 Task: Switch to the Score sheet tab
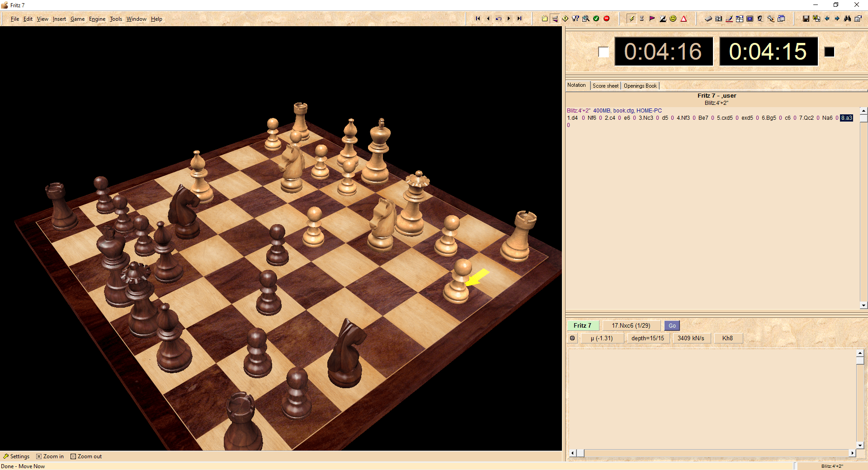605,86
